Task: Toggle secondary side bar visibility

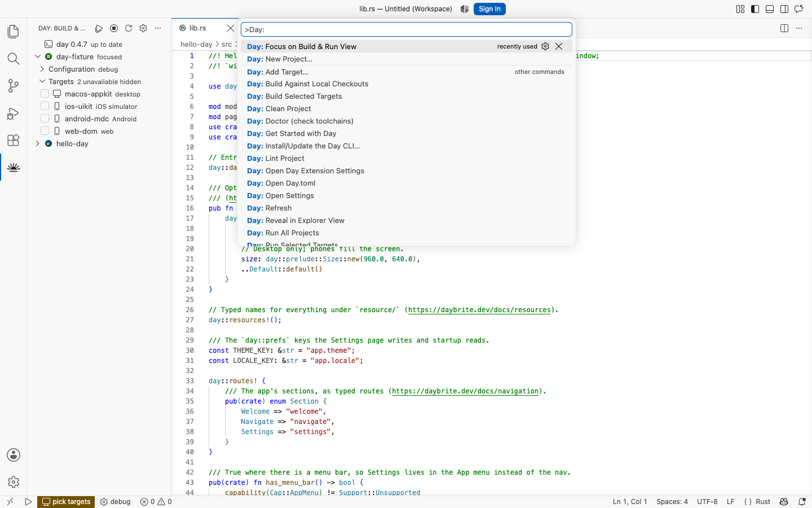Action: [784, 9]
